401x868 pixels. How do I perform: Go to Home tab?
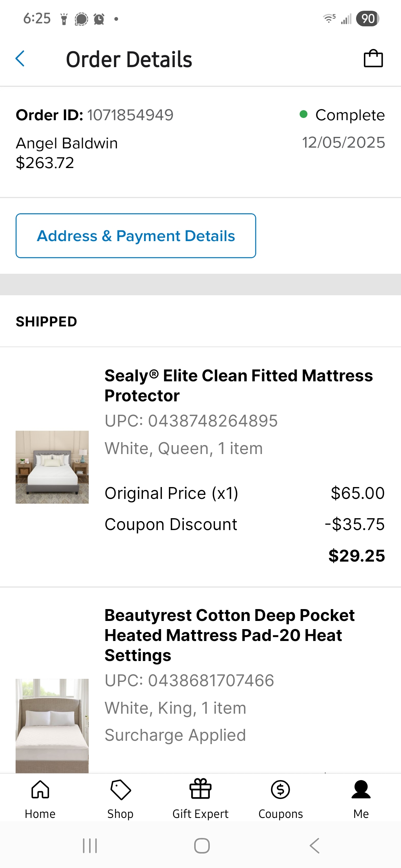40,799
